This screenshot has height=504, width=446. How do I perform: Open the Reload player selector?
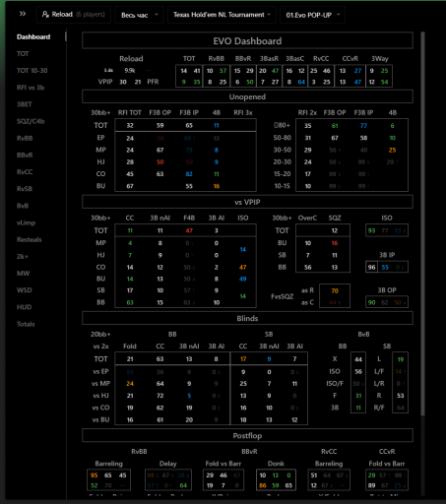pos(74,15)
